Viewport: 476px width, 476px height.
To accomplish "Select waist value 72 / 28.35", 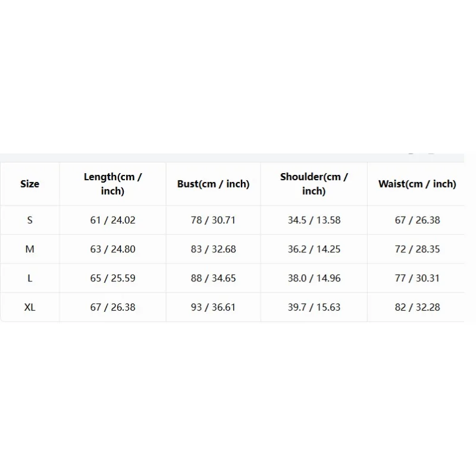I will click(417, 249).
